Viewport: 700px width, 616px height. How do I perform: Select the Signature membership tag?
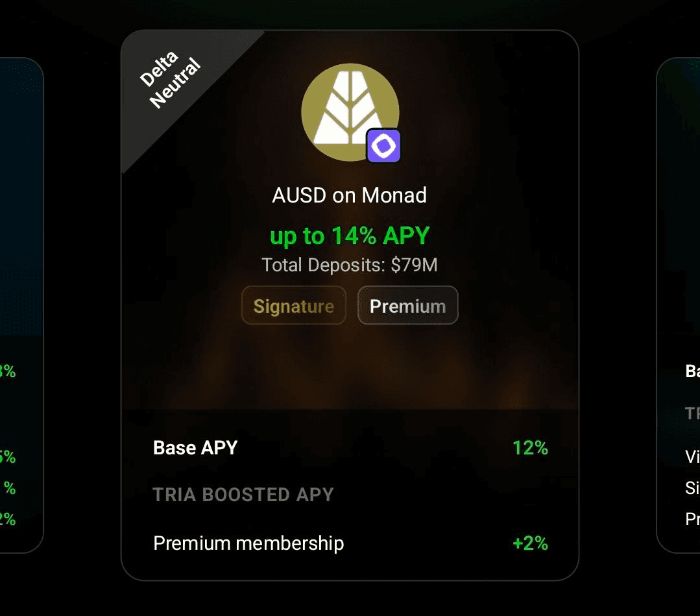(293, 306)
